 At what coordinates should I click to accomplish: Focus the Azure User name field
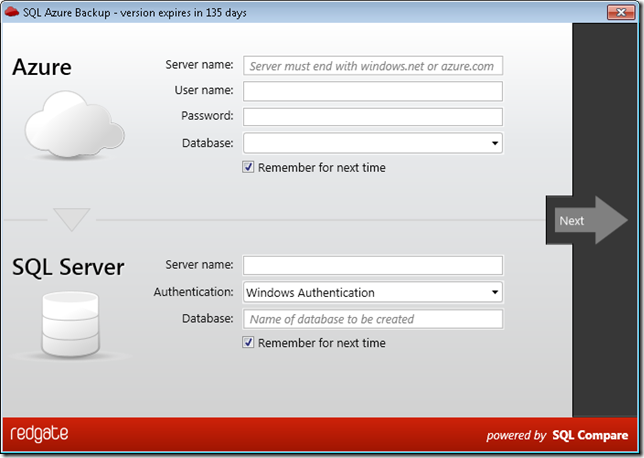pos(373,91)
